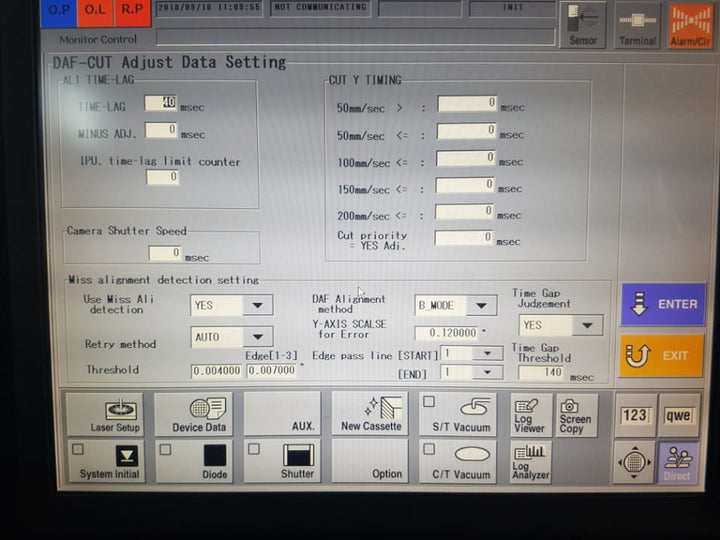Switch to the O.P mode tab
This screenshot has width=720, height=540.
click(x=58, y=12)
